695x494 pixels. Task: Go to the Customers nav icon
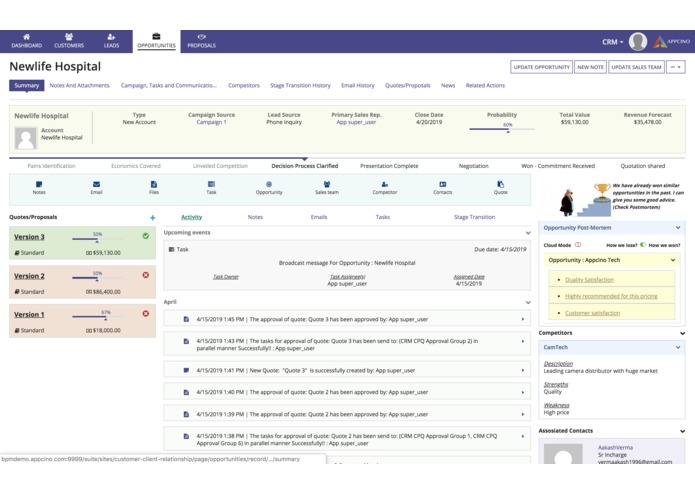coord(69,37)
